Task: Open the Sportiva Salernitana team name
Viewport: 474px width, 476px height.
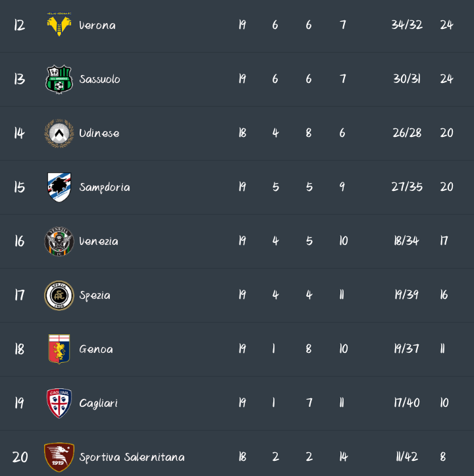Action: click(x=132, y=458)
